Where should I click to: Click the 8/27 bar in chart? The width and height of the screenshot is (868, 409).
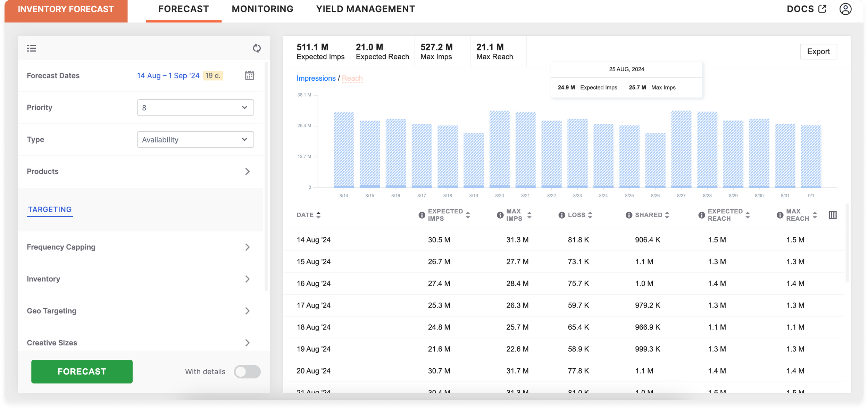(681, 149)
